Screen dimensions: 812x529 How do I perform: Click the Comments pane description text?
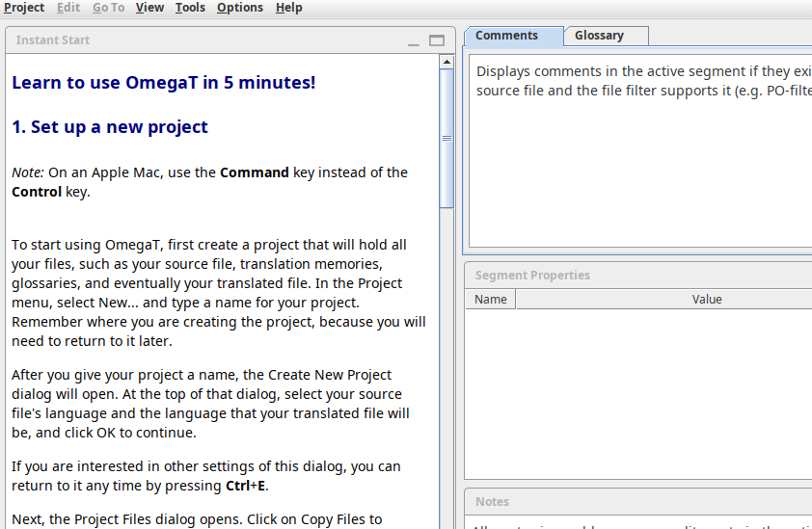click(643, 81)
